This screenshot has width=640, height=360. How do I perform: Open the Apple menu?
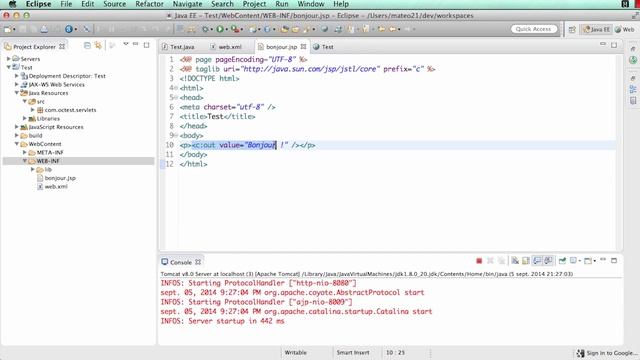(12, 4)
